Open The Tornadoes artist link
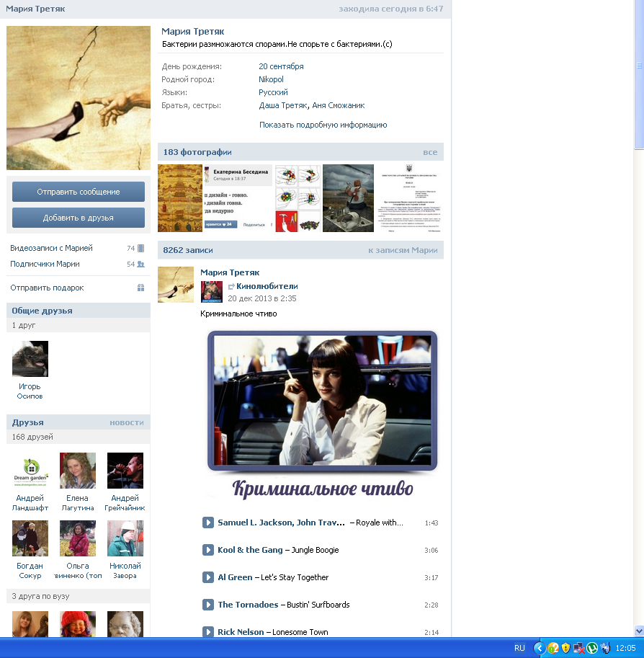 (x=248, y=605)
